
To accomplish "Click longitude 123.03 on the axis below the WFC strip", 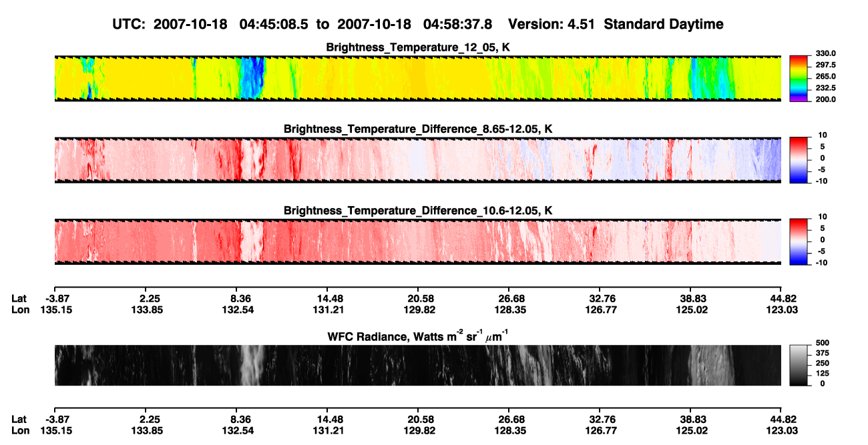I will pyautogui.click(x=784, y=430).
